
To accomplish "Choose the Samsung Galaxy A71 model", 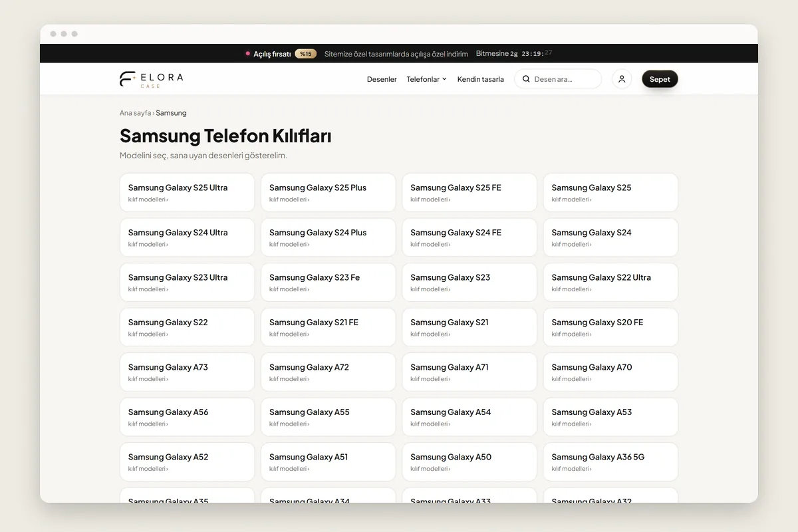I will (x=469, y=372).
